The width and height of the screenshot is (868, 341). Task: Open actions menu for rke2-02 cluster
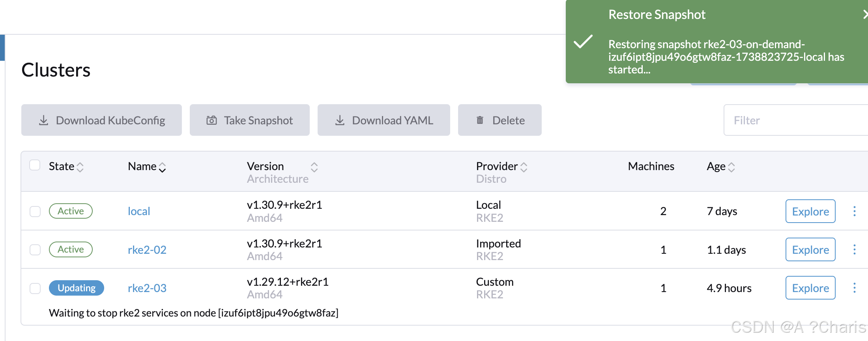[854, 249]
